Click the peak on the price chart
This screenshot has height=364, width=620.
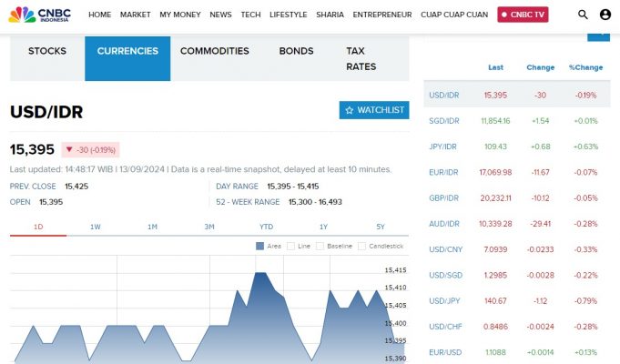261,273
